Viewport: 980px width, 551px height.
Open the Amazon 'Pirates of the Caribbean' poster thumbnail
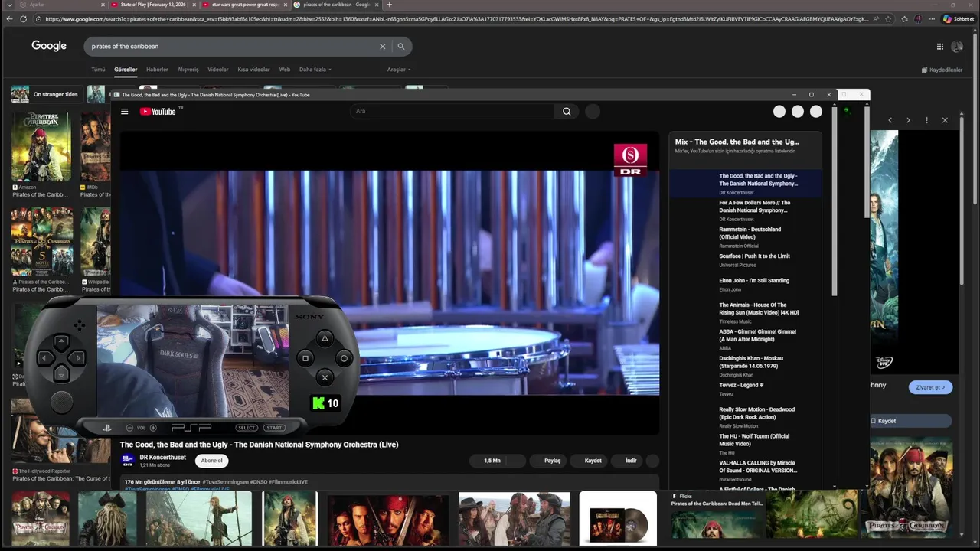pyautogui.click(x=41, y=147)
